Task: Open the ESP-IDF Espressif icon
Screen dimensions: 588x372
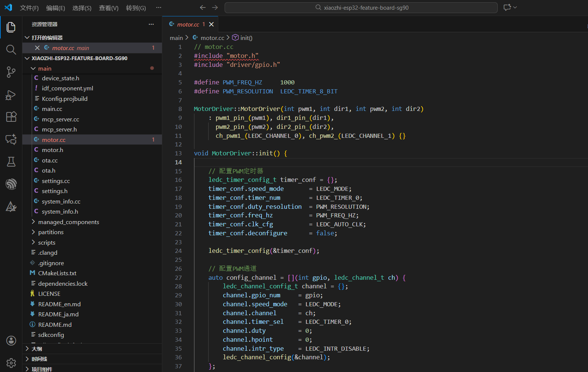Action: (11, 184)
